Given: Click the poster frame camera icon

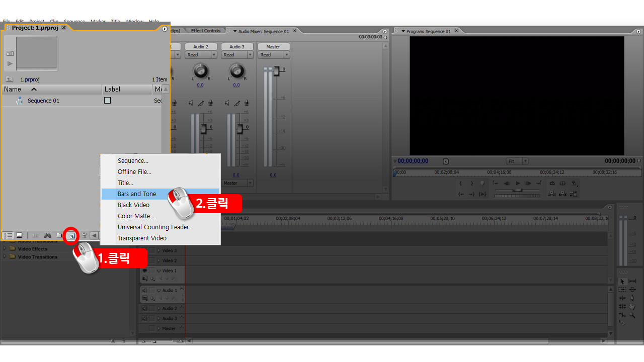Looking at the screenshot, I should coord(10,53).
